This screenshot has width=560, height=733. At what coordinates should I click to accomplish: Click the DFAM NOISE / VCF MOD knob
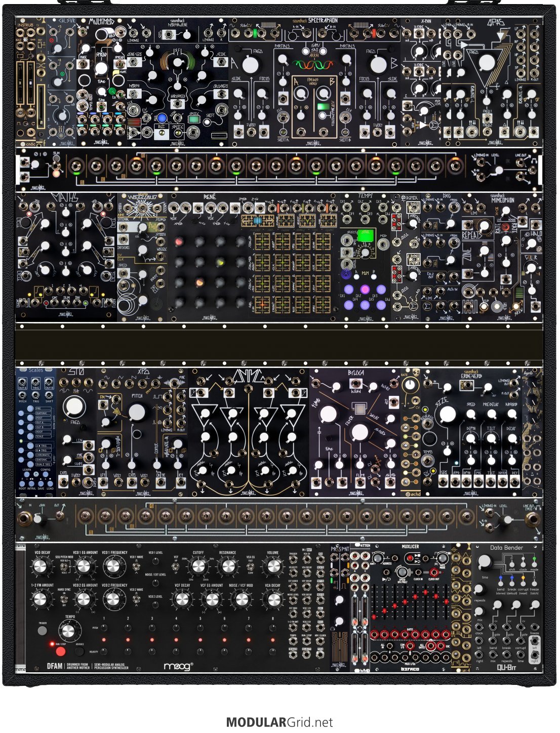(242, 600)
